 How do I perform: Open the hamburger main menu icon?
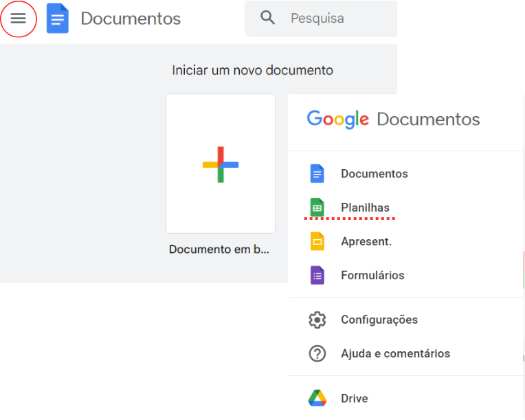coord(18,19)
